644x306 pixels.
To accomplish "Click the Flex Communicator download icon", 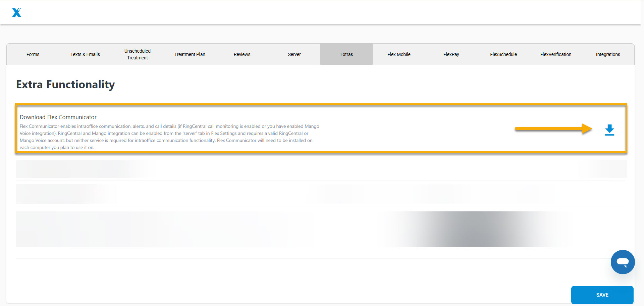I will click(x=609, y=130).
